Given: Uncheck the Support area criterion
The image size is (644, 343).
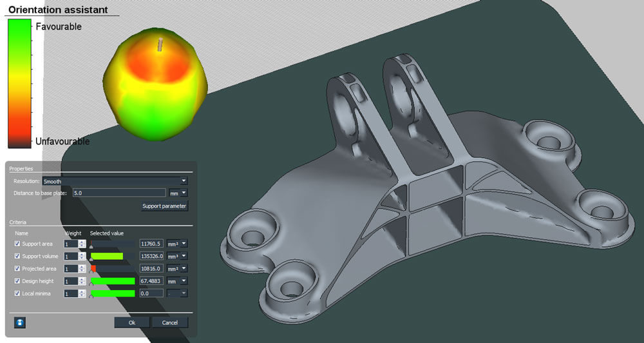Looking at the screenshot, I should 17,244.
